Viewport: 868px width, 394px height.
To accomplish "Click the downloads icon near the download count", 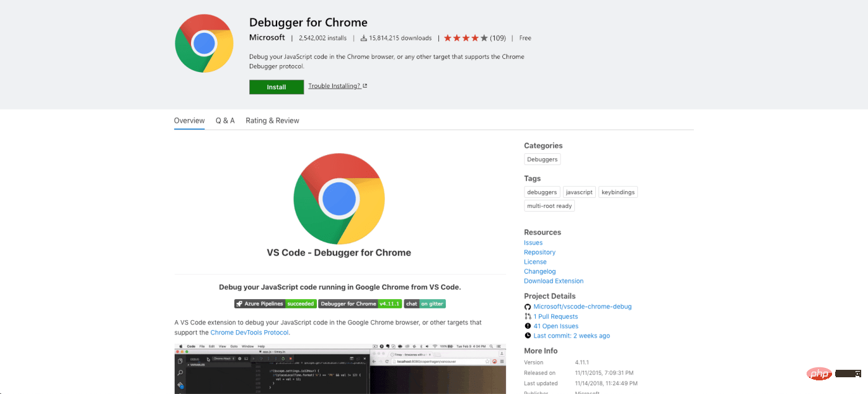I will [363, 37].
